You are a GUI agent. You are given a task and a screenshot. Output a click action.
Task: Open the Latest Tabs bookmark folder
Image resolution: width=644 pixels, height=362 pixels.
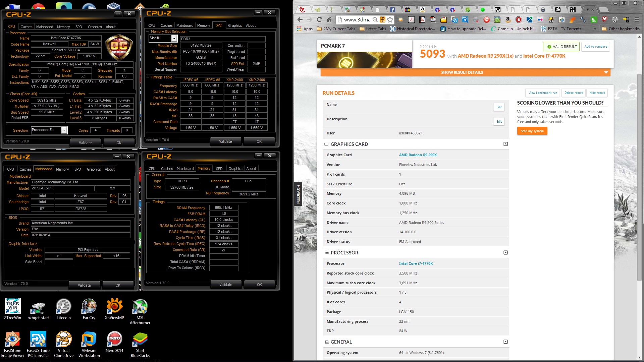(x=373, y=29)
